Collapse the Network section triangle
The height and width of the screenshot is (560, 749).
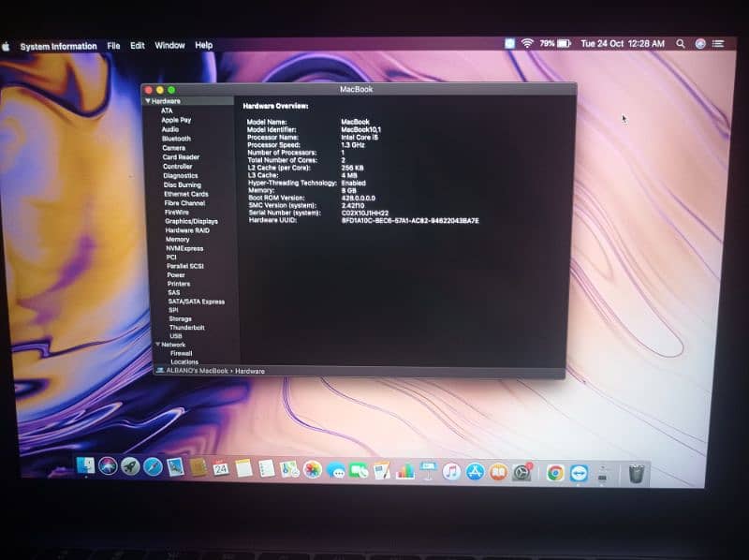pos(157,345)
